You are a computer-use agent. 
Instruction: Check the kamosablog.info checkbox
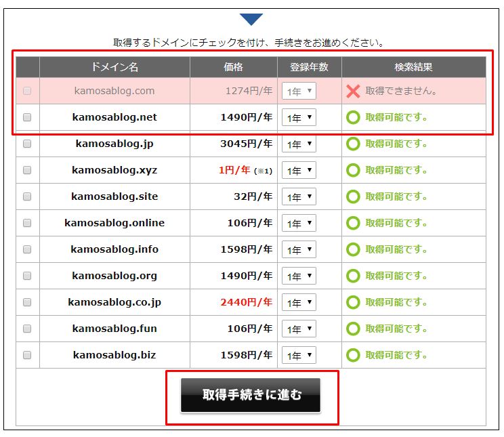pos(27,249)
